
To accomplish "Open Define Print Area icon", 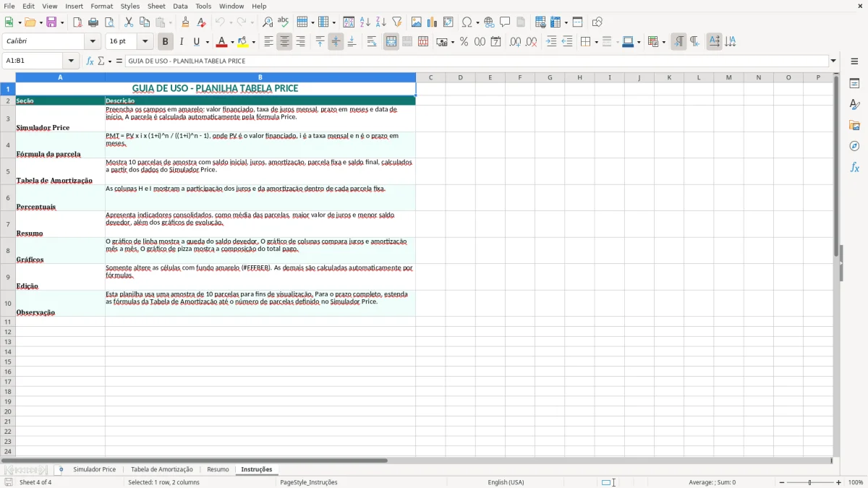I will (x=540, y=22).
